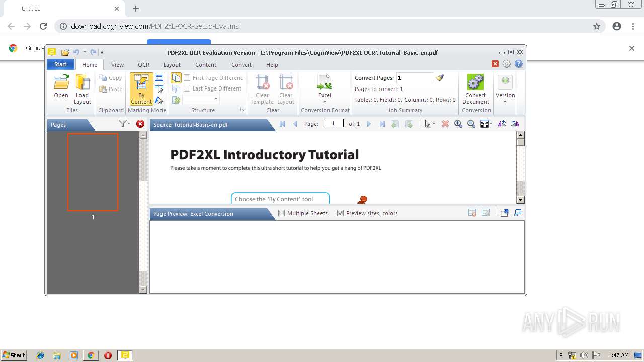Select page 1 thumbnail in Pages panel
Image resolution: width=644 pixels, height=362 pixels.
tap(93, 172)
